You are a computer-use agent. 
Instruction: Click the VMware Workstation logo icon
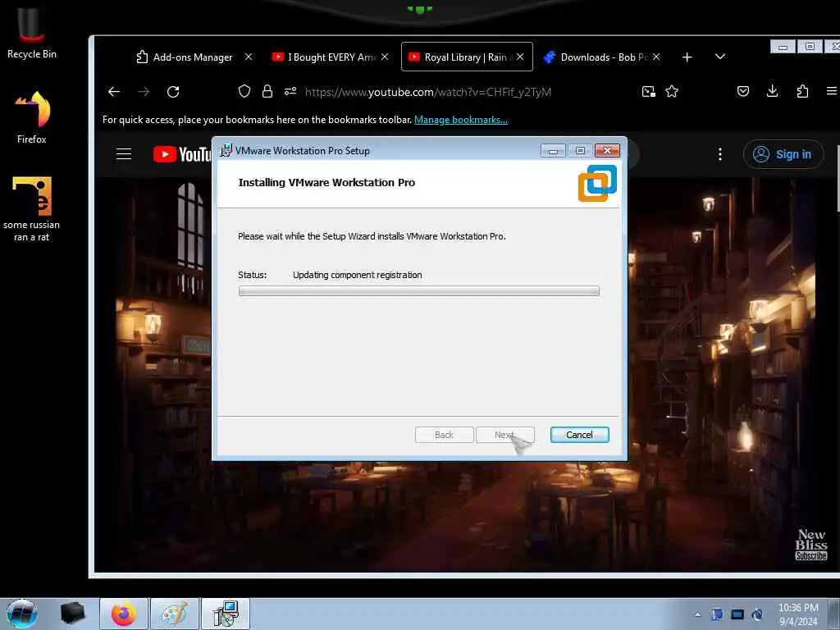pyautogui.click(x=597, y=183)
